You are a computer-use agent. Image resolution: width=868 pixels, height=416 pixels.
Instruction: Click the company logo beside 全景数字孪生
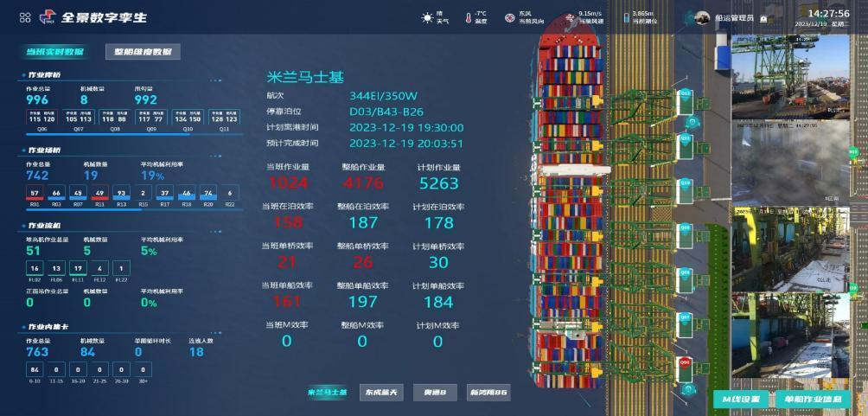coord(47,17)
